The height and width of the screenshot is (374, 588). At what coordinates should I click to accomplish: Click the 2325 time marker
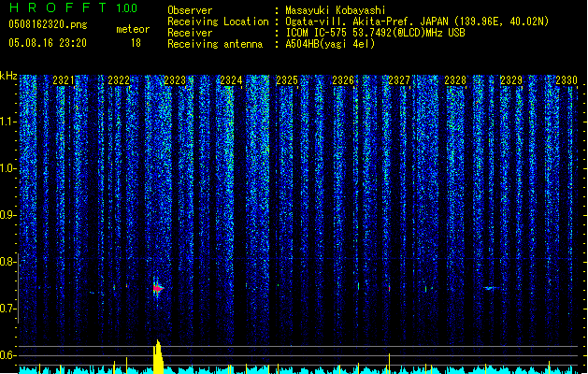287,80
